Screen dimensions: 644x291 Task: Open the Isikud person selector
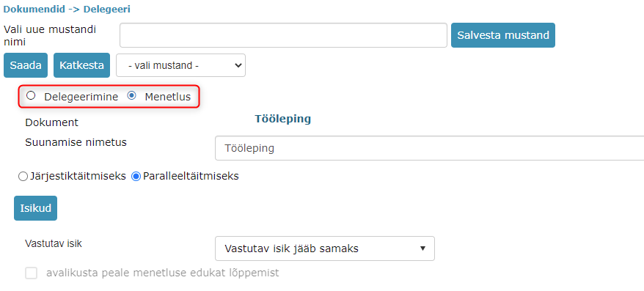[36, 208]
